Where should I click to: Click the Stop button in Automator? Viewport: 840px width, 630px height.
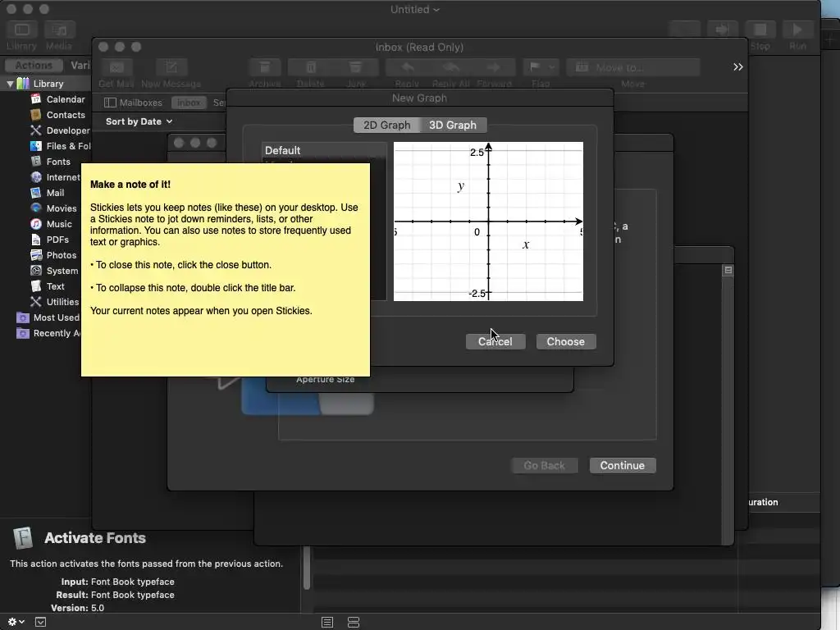(760, 30)
